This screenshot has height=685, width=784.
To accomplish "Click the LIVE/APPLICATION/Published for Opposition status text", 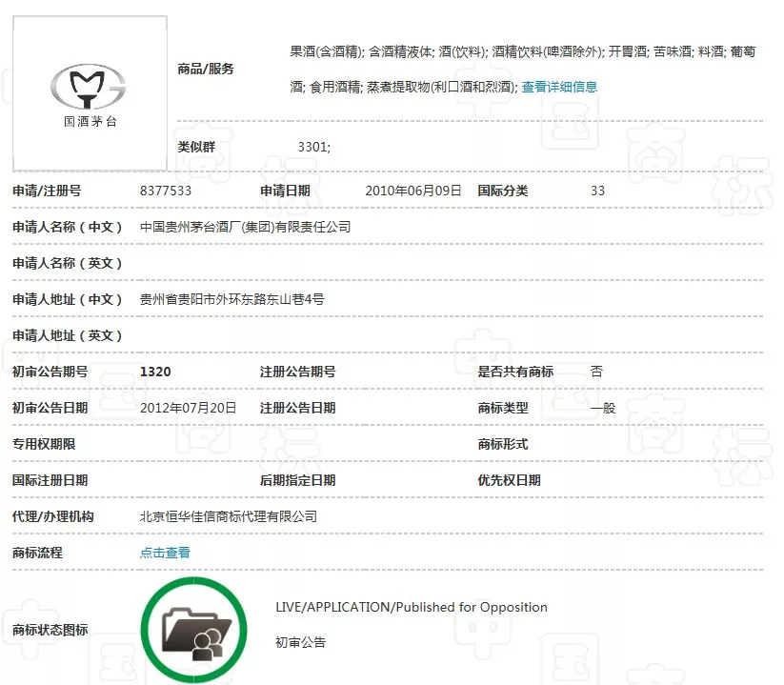I will pyautogui.click(x=412, y=607).
